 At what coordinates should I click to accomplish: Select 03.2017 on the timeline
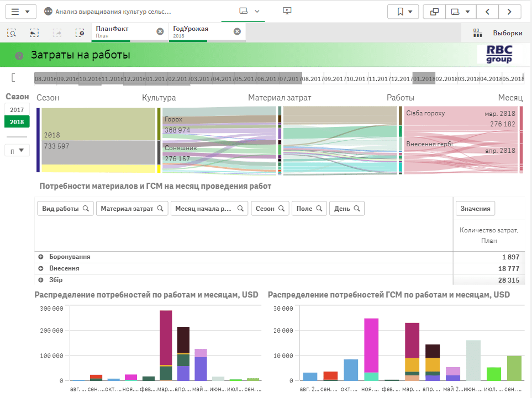pos(201,79)
